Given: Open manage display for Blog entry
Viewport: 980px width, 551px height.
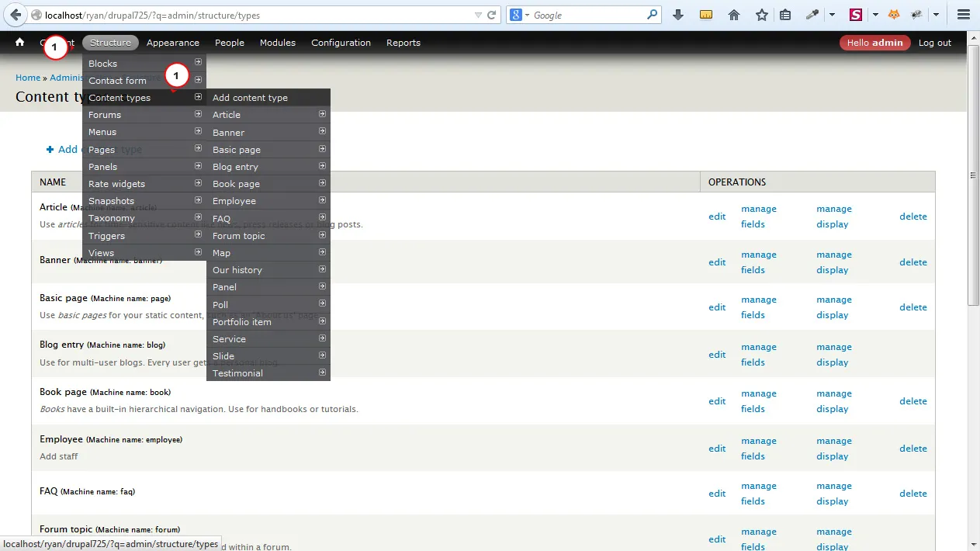Looking at the screenshot, I should click(x=834, y=355).
